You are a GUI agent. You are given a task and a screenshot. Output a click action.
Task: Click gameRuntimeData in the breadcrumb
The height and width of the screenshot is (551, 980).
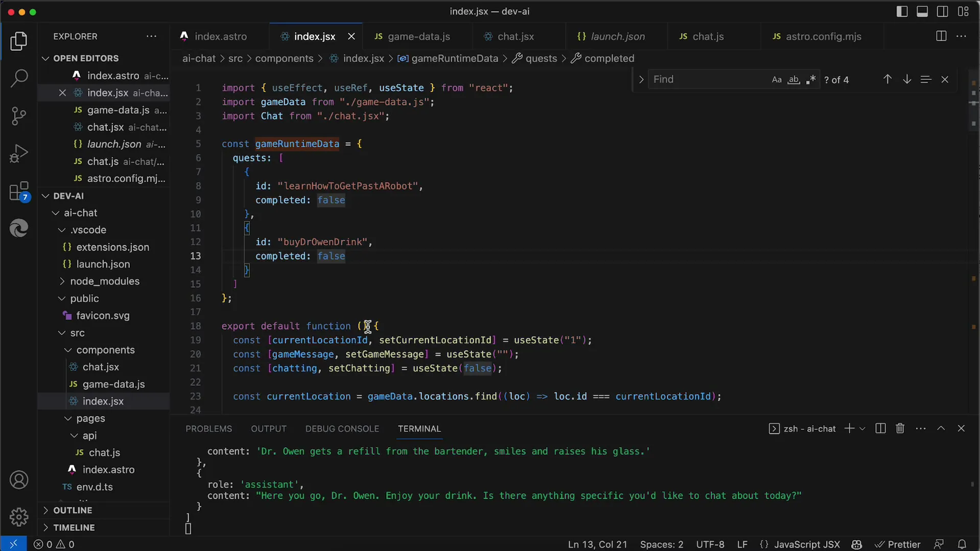(454, 58)
